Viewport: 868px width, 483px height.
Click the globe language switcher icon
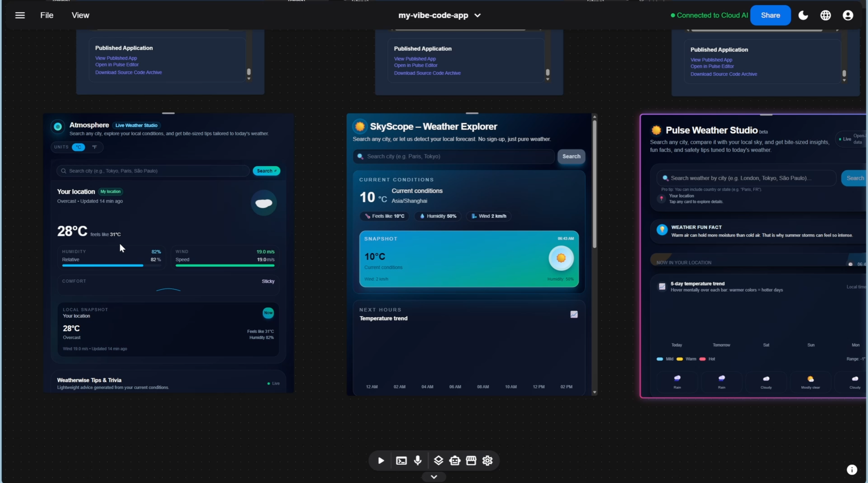[826, 15]
